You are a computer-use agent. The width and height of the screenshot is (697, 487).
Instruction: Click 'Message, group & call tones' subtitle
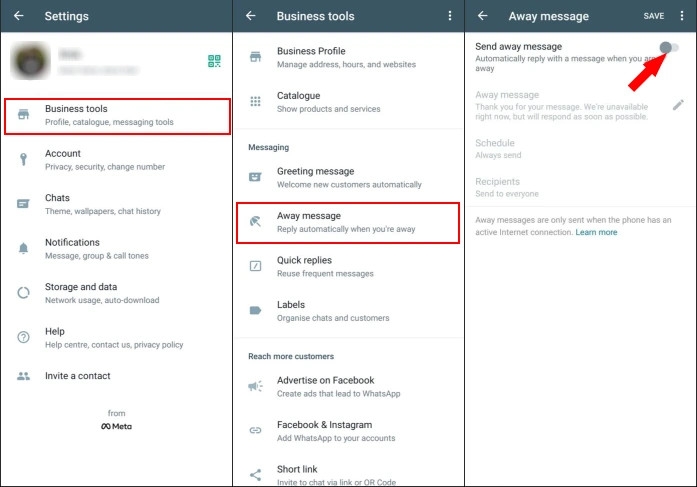(96, 255)
